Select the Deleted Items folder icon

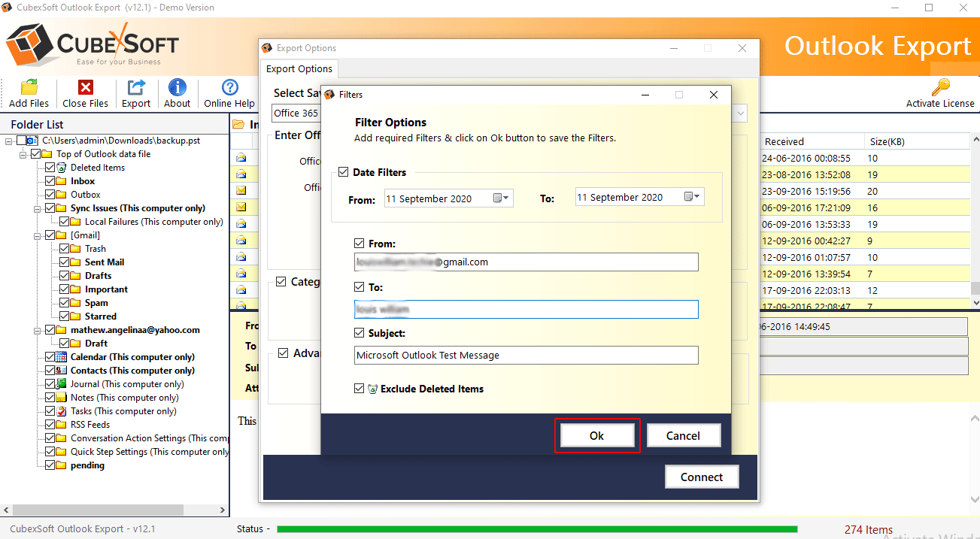[62, 168]
